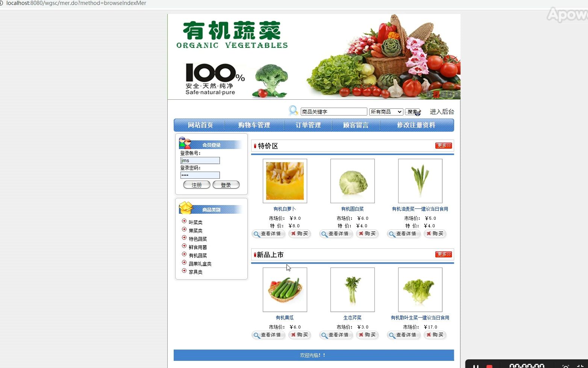Open the 特色蔬菜 category link

[x=198, y=239]
